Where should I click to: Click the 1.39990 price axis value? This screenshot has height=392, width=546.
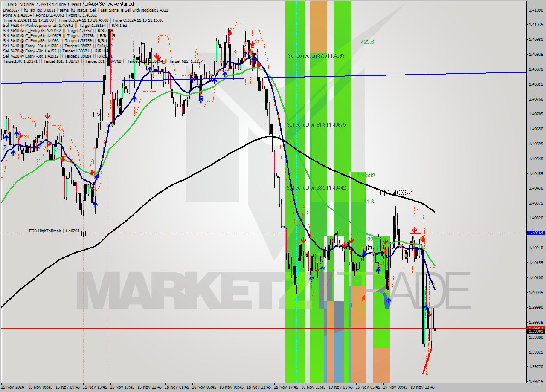pyautogui.click(x=535, y=308)
